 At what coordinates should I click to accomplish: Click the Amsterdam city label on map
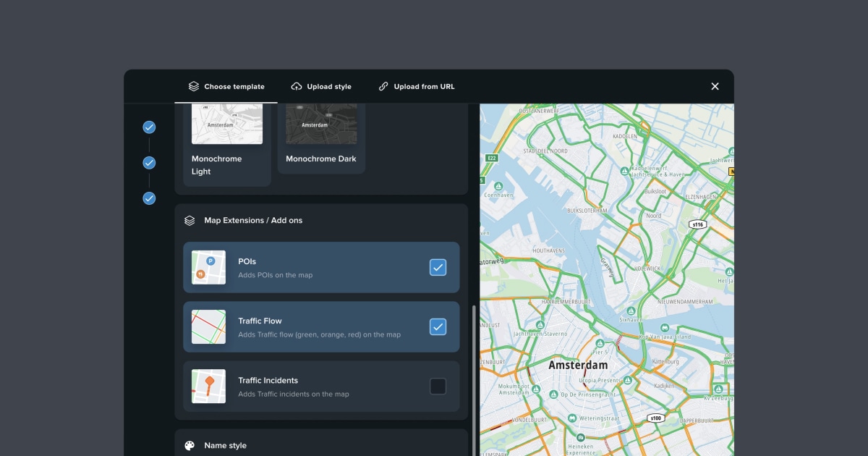[x=578, y=366]
